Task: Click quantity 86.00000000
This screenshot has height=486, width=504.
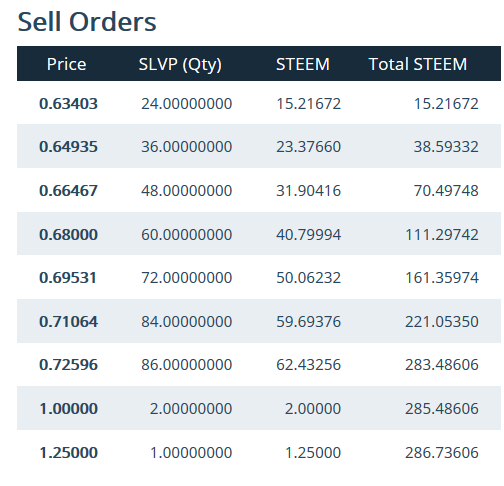Action: [186, 365]
